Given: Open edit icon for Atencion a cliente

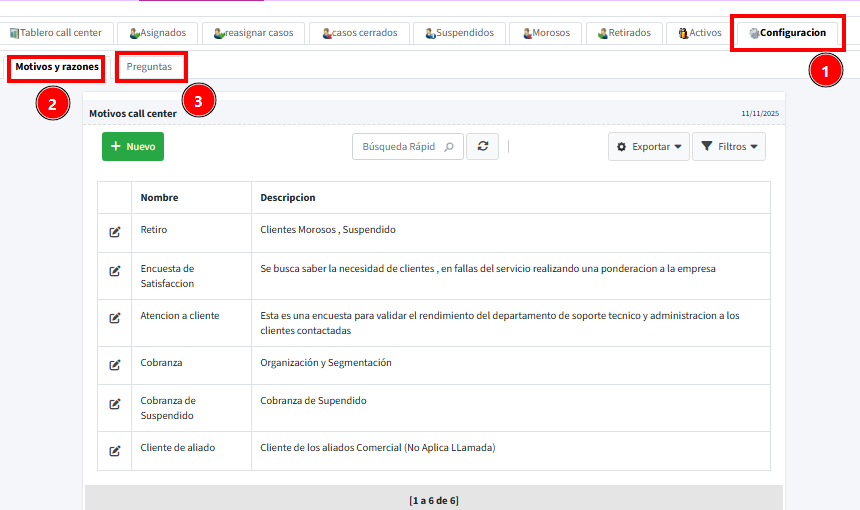Looking at the screenshot, I should click(x=115, y=318).
